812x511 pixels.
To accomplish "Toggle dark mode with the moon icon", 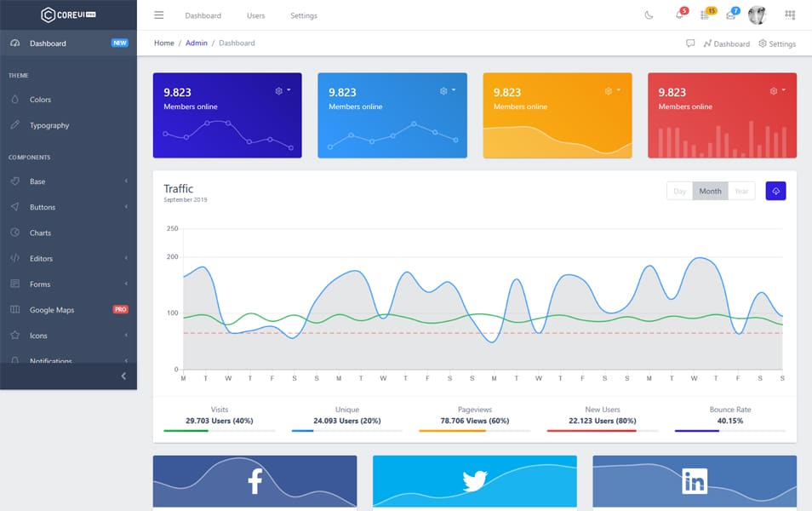I will pos(649,14).
